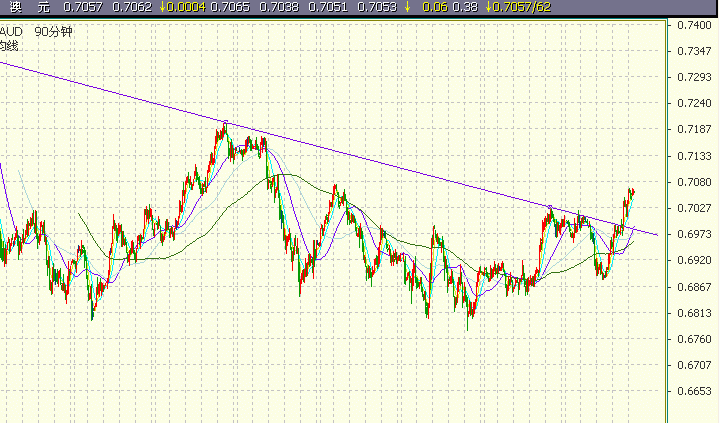Select the 0.7065 value in quote bar
Screen dimensions: 720x423
coord(230,7)
